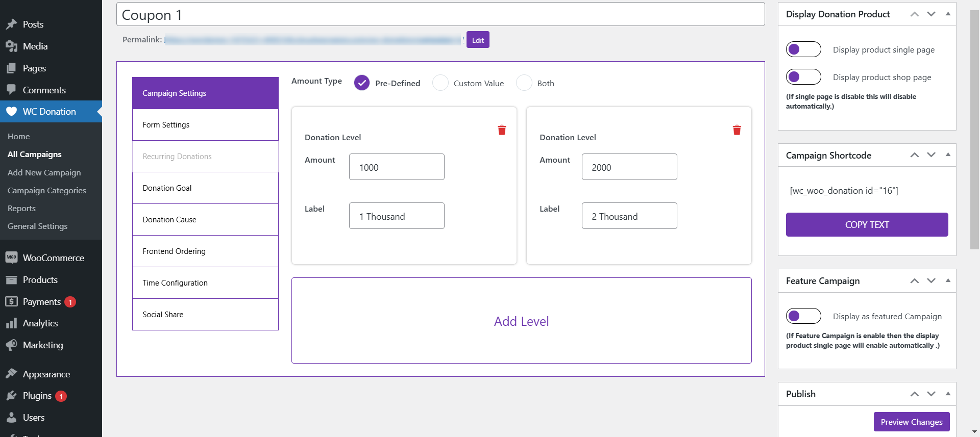Move Display Donation Product panel up

[915, 14]
